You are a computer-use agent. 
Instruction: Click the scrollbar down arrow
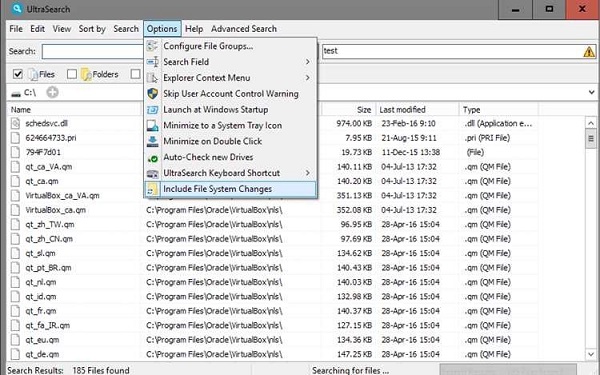590,354
